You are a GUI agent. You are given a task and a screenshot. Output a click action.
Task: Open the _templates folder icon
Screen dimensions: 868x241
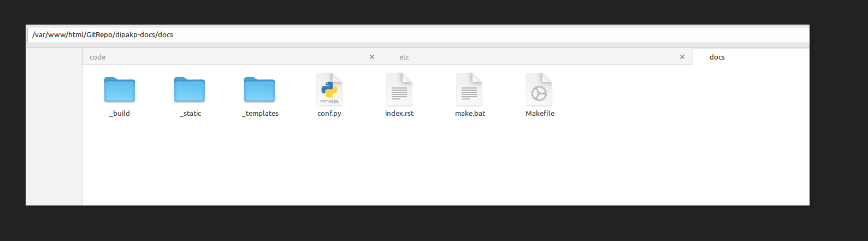click(x=259, y=90)
